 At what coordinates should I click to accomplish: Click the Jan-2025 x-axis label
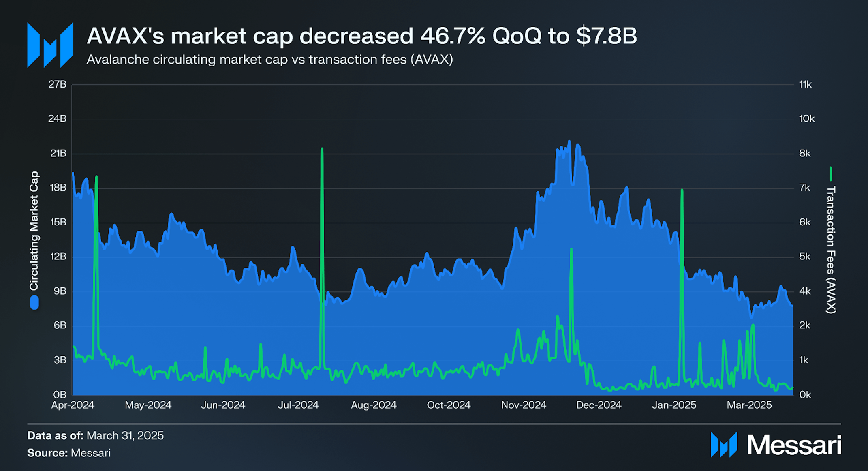pyautogui.click(x=674, y=405)
